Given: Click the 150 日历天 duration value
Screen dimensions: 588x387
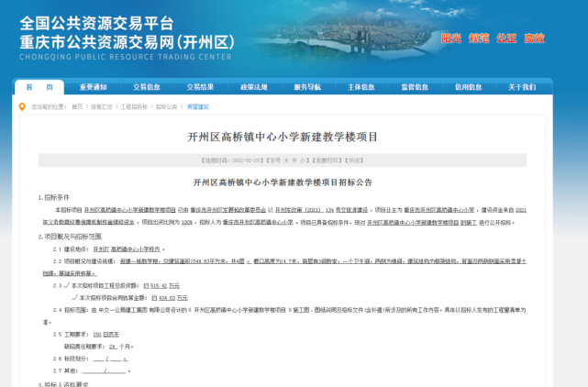Looking at the screenshot, I should [x=106, y=335].
